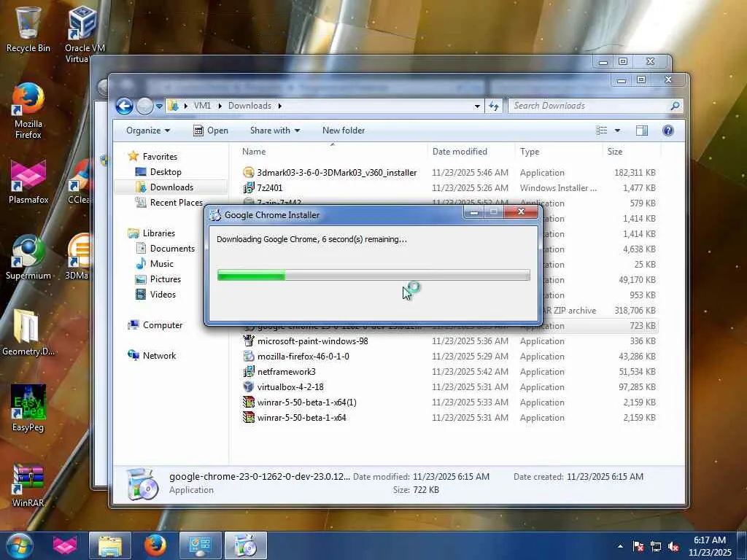Image resolution: width=747 pixels, height=560 pixels.
Task: Select the virtualbox-4-2-18 file
Action: (449, 386)
